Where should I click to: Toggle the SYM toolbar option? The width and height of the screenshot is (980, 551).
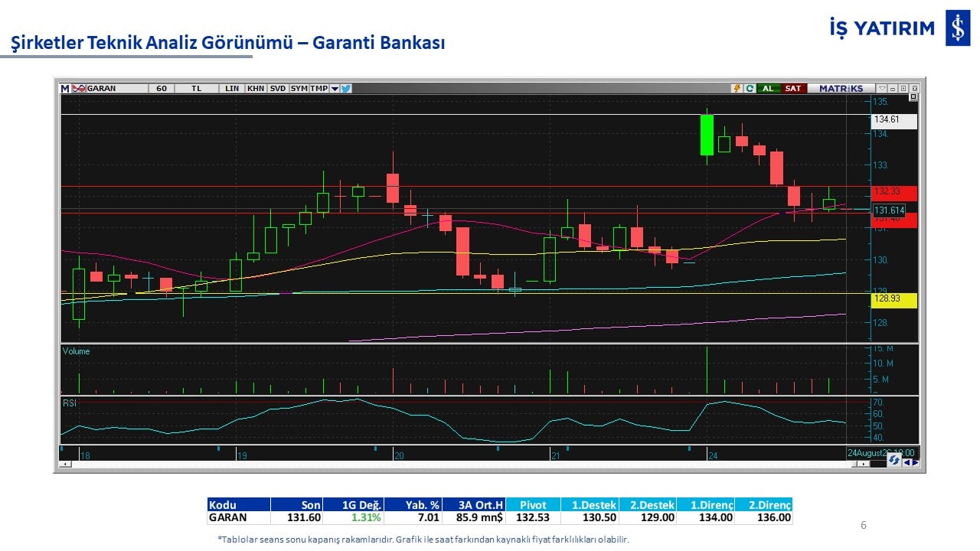[299, 88]
